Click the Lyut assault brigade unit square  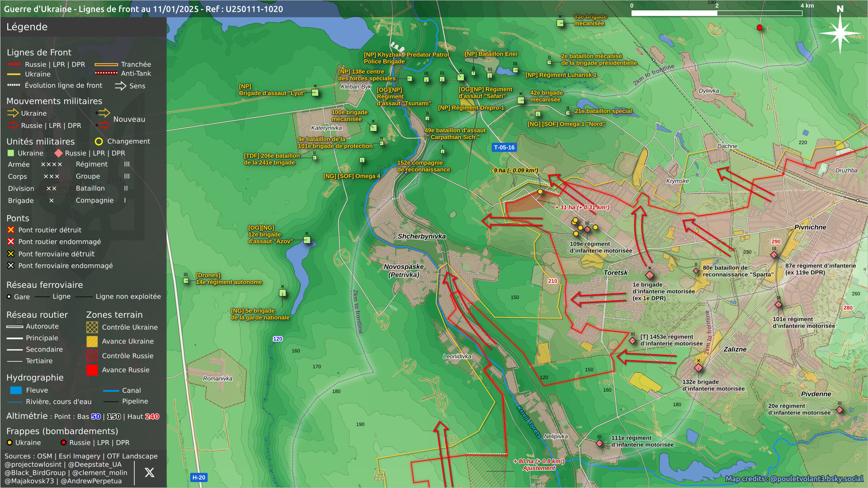[315, 93]
